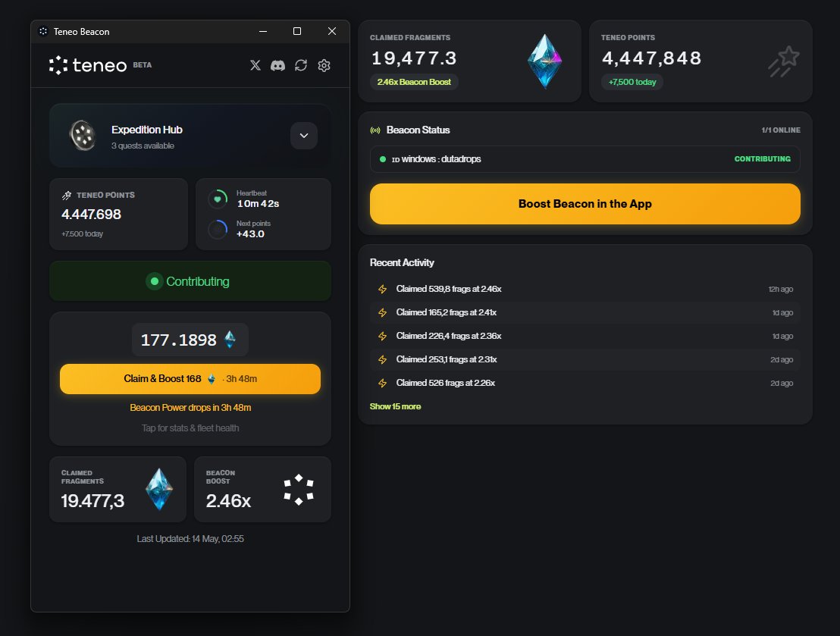The height and width of the screenshot is (636, 840).
Task: Click the green online dot by dutadrops
Action: (383, 159)
